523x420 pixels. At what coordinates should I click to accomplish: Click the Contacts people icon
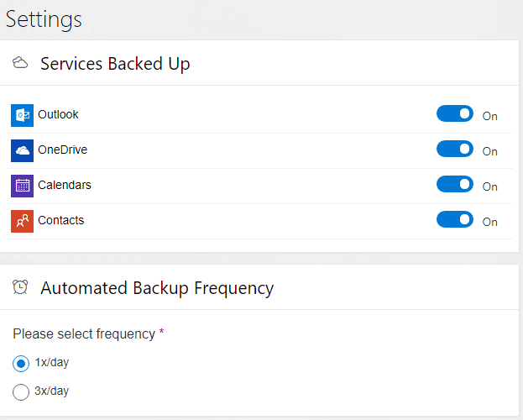coord(22,221)
